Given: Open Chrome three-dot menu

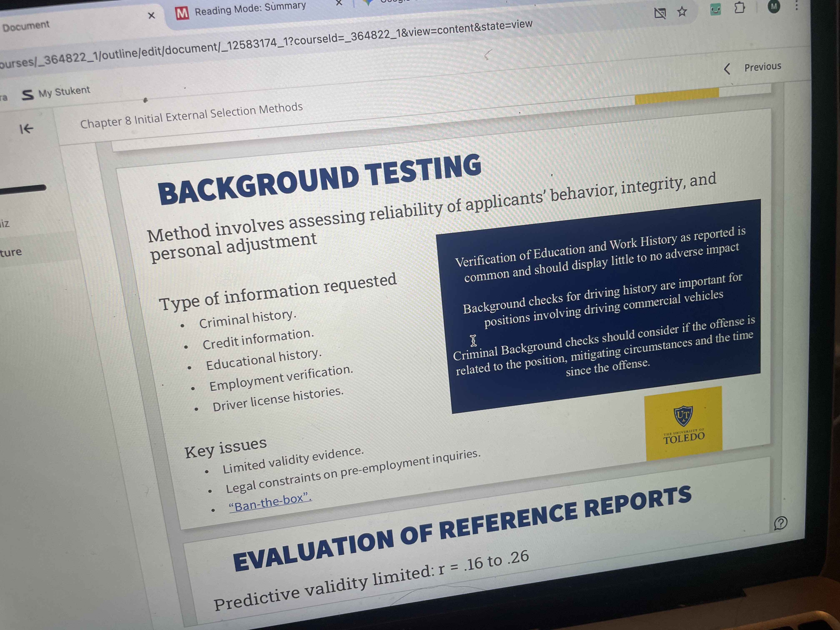Looking at the screenshot, I should click(796, 5).
